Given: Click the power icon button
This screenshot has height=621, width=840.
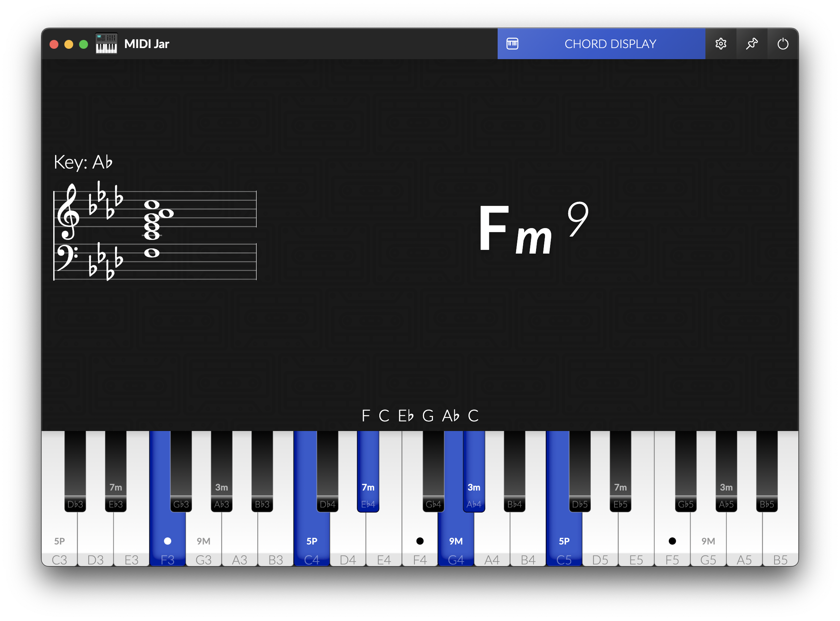Looking at the screenshot, I should click(x=782, y=44).
